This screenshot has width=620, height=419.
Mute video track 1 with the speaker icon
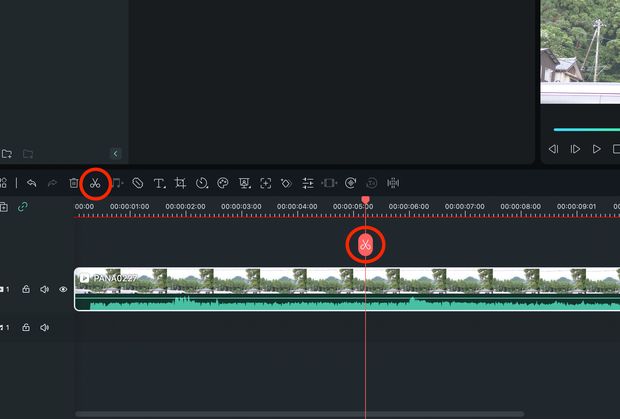click(44, 289)
